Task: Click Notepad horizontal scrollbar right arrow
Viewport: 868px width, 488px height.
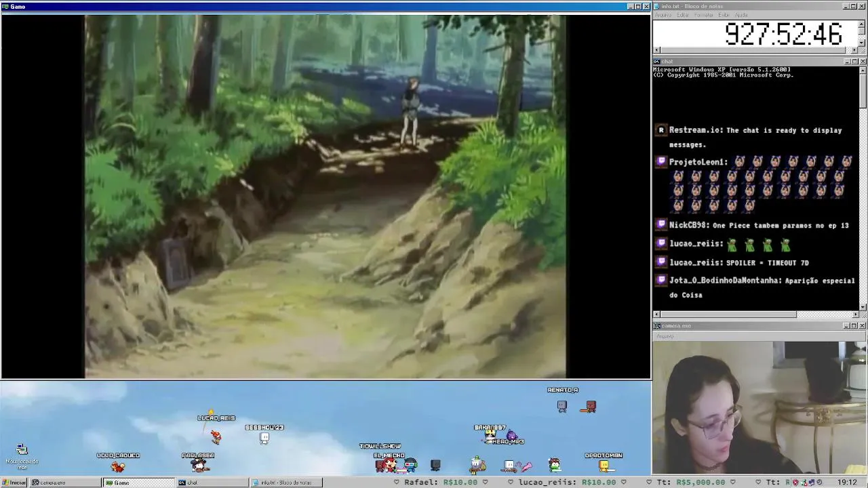Action: click(x=854, y=50)
